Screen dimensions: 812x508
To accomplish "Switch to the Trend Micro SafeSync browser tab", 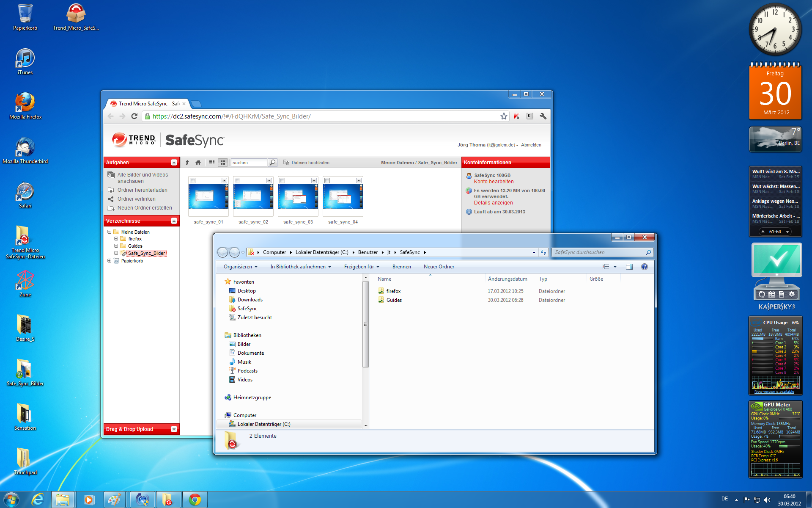I will pyautogui.click(x=146, y=103).
